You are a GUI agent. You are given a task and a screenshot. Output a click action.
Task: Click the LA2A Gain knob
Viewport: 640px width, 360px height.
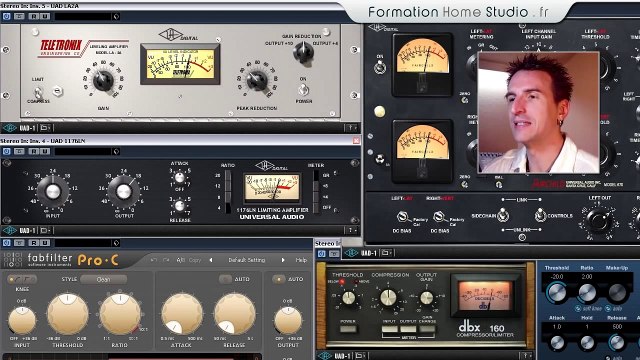tap(103, 80)
